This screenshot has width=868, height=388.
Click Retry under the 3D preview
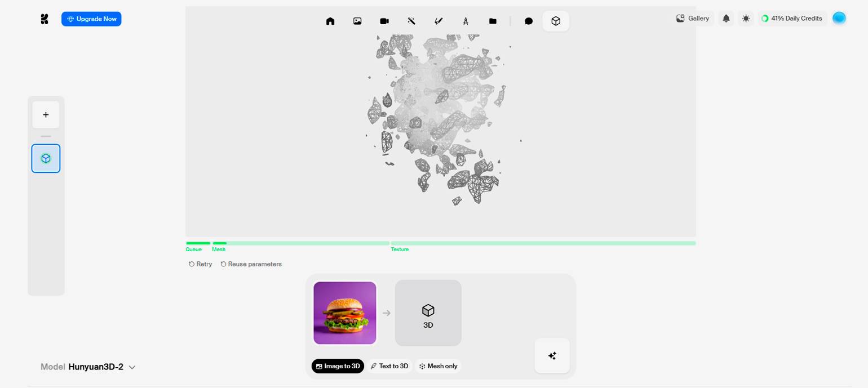click(x=201, y=264)
